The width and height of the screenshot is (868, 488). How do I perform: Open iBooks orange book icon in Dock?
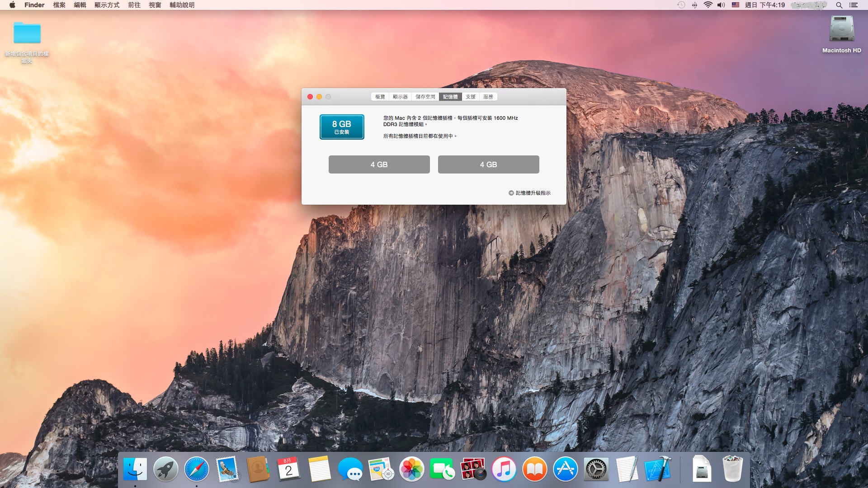(x=535, y=469)
